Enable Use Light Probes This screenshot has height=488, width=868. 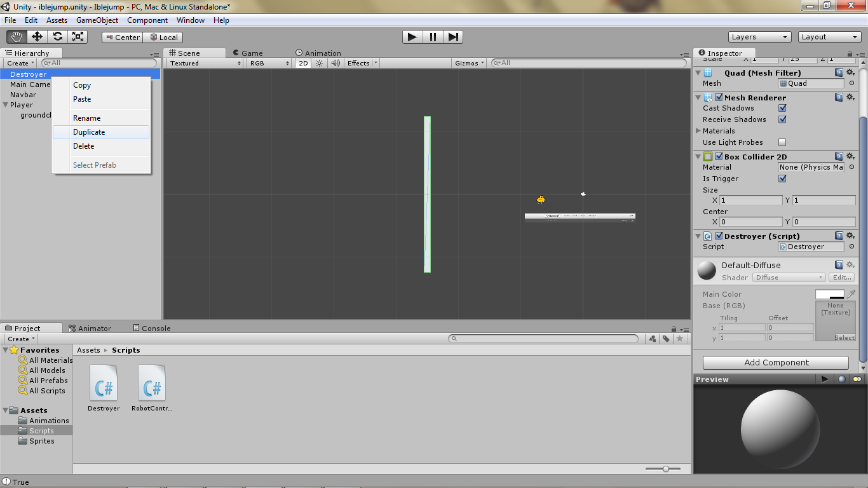click(x=782, y=142)
